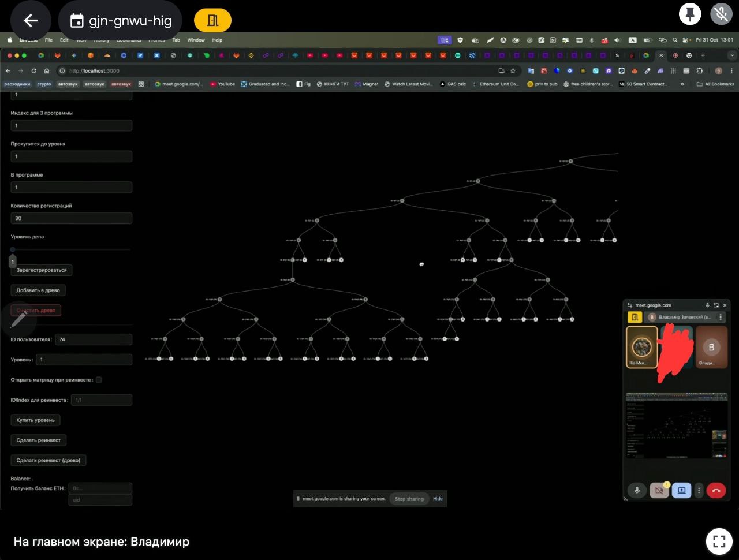The height and width of the screenshot is (560, 739).
Task: Toggle the camera button in the Meet popup
Action: pyautogui.click(x=659, y=490)
